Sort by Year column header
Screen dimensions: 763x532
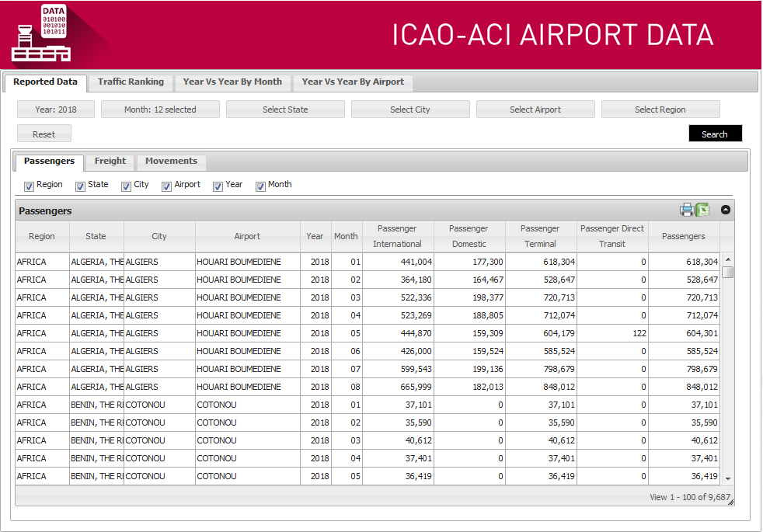coord(315,236)
